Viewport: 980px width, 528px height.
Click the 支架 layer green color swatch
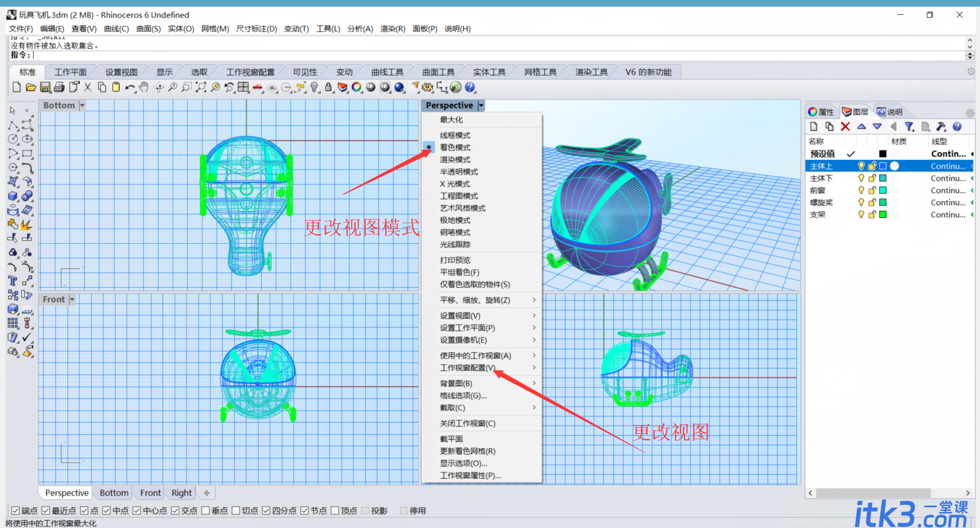point(883,215)
